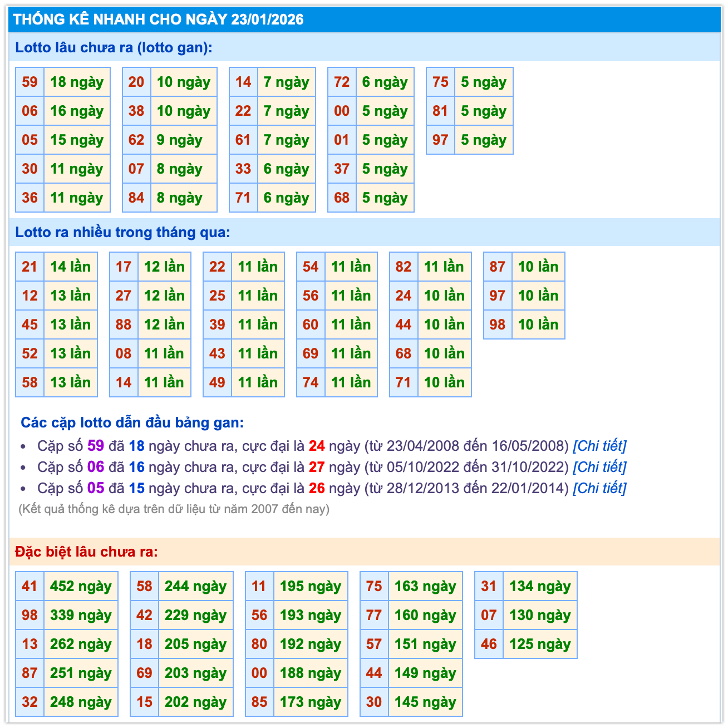728x728 pixels.
Task: Click the purple 59 in the pair list
Action: [96, 446]
